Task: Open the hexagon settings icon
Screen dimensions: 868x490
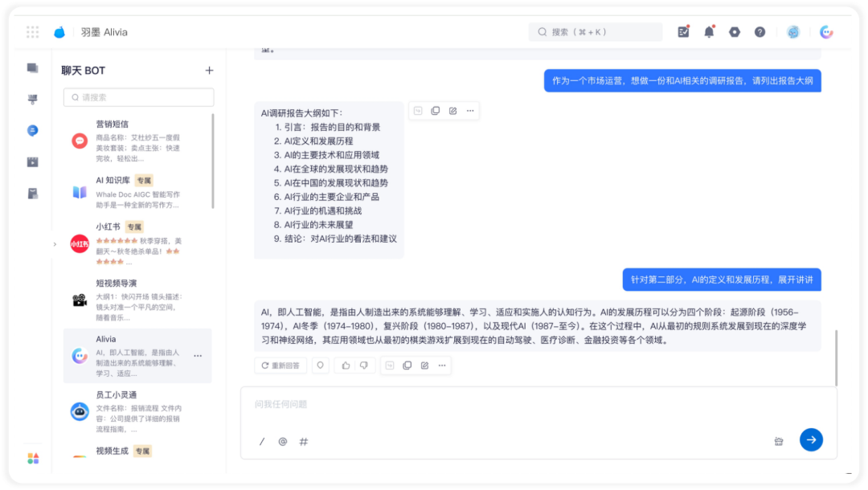Action: pyautogui.click(x=735, y=32)
